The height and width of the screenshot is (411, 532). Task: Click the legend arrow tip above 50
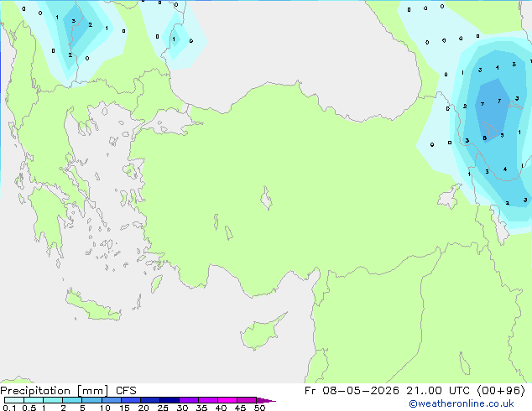tap(266, 400)
